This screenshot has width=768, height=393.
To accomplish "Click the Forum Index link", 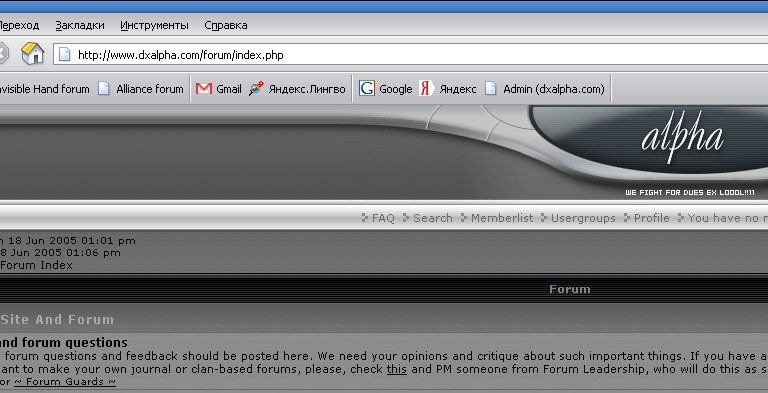I will pyautogui.click(x=36, y=265).
